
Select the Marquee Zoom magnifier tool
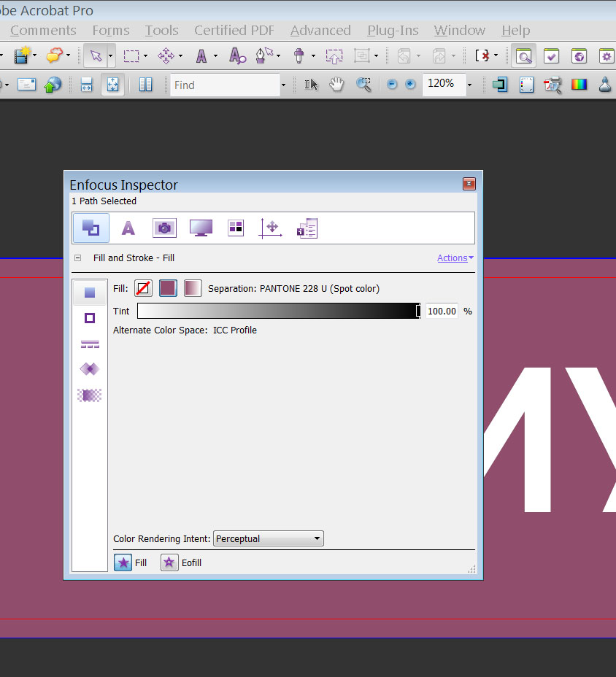(363, 85)
